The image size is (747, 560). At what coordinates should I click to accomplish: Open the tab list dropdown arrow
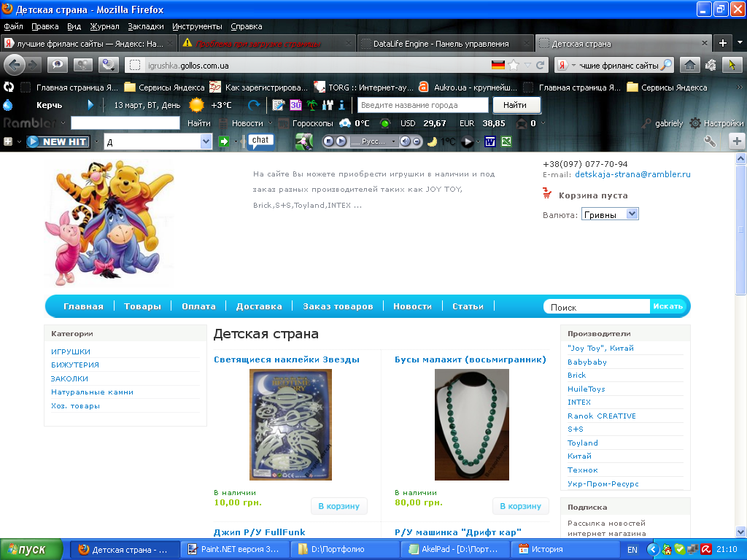(740, 43)
